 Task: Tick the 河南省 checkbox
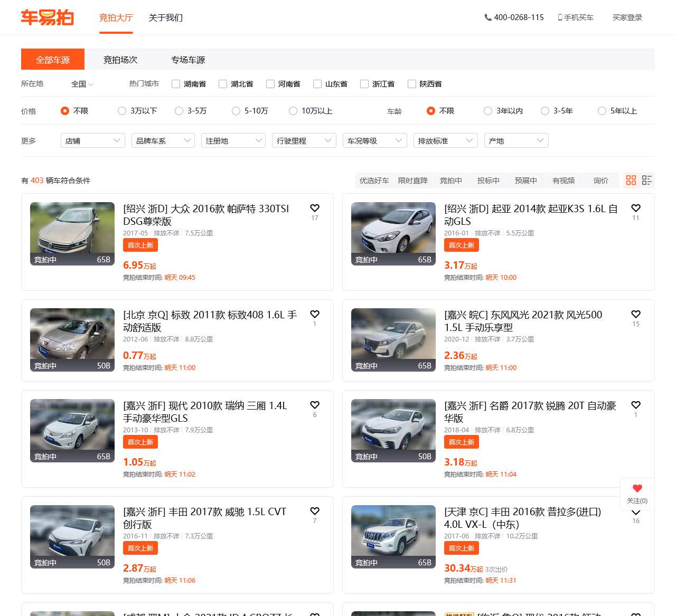click(x=270, y=84)
